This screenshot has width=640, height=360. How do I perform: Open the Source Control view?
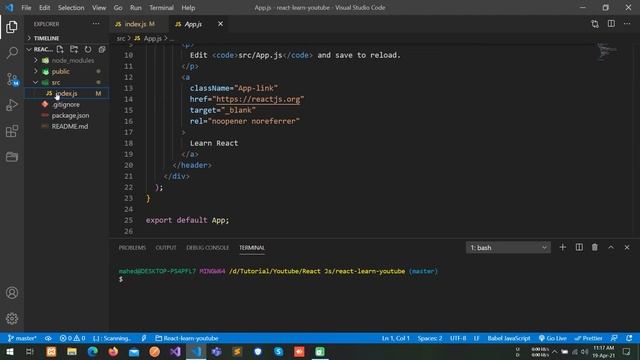[x=12, y=79]
